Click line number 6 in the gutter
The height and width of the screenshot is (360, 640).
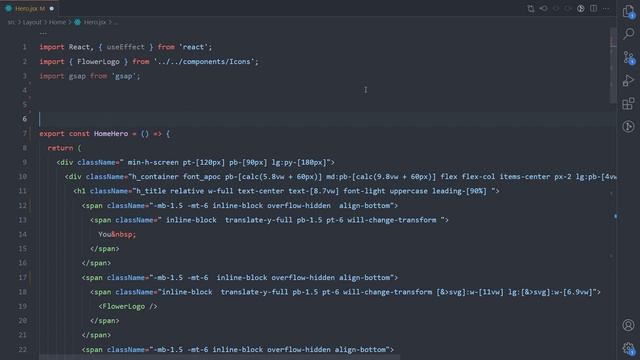24,119
